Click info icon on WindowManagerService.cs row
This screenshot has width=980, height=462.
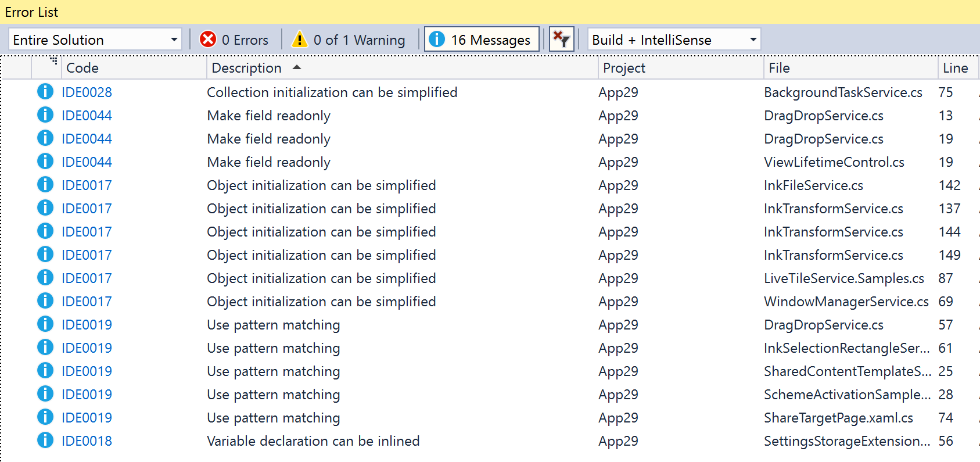tap(45, 300)
